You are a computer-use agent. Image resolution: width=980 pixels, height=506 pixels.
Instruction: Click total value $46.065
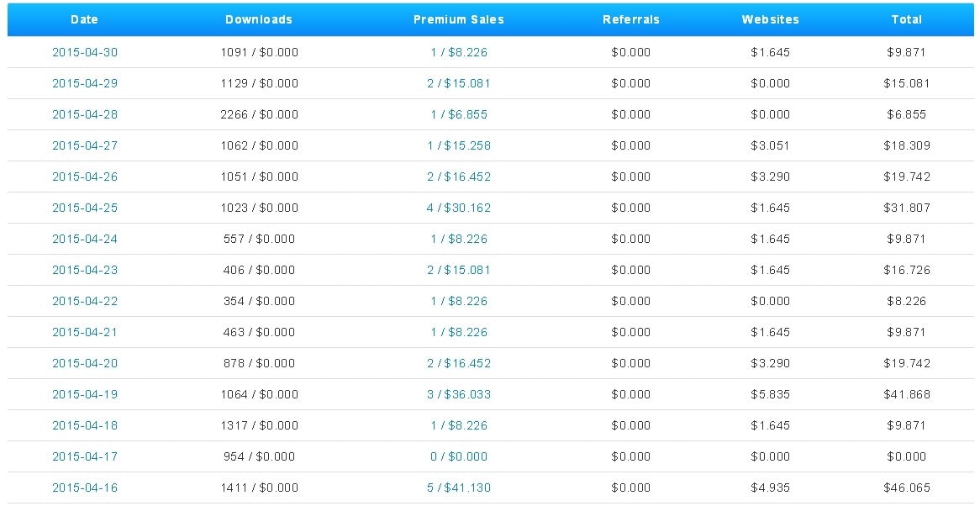pyautogui.click(x=905, y=488)
